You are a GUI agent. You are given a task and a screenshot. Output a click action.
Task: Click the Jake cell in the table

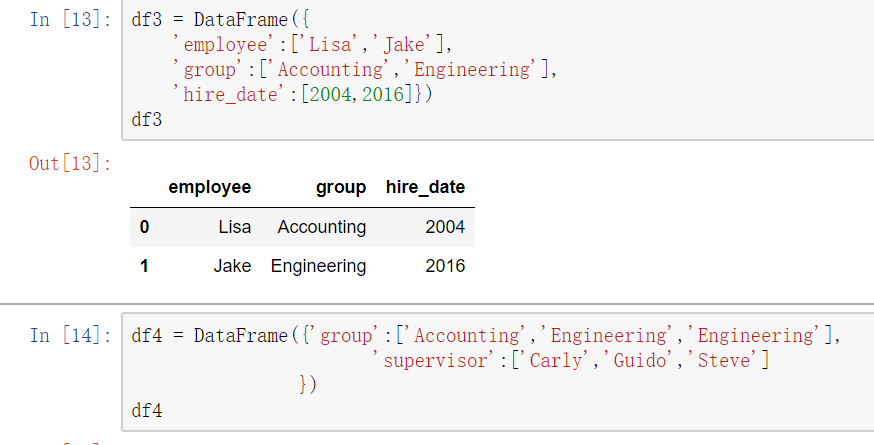232,266
